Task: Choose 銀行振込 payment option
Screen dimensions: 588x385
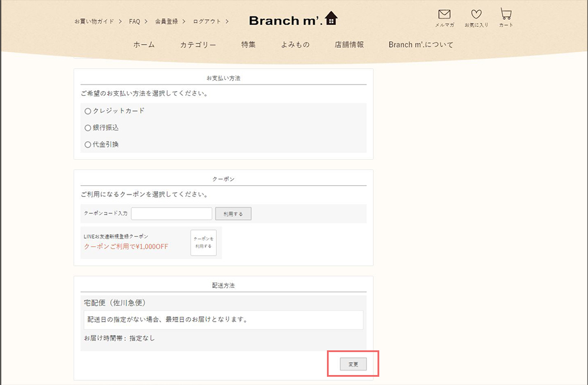Action: 88,128
